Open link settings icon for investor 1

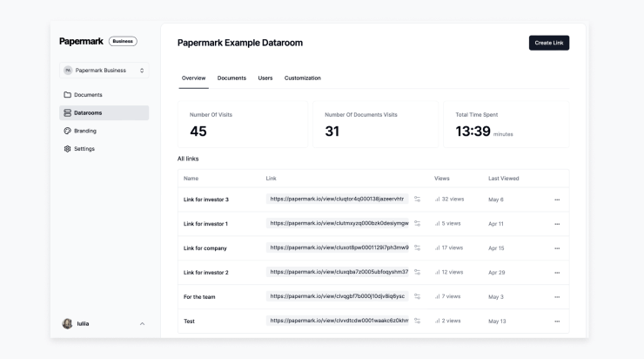click(417, 223)
